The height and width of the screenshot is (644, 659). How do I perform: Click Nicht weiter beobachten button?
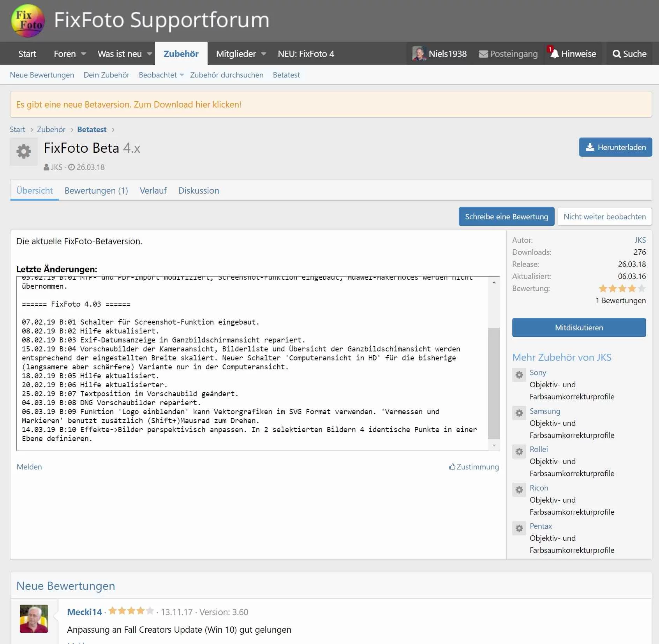[604, 216]
